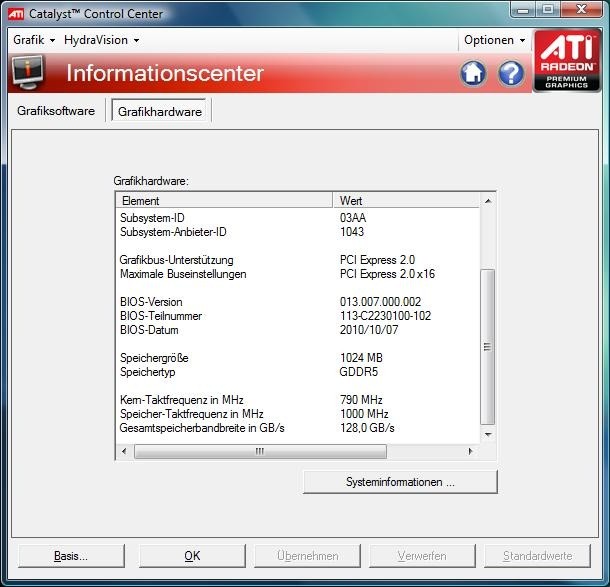Click the value 2010/10/07
The image size is (610, 587).
tap(369, 330)
